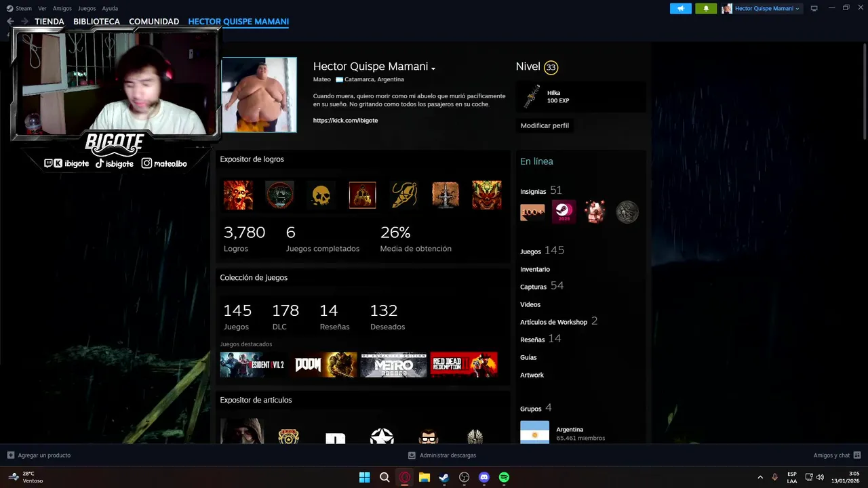Screen dimensions: 868x488
Task: Open the Metro Exodus featured game
Action: (393, 365)
